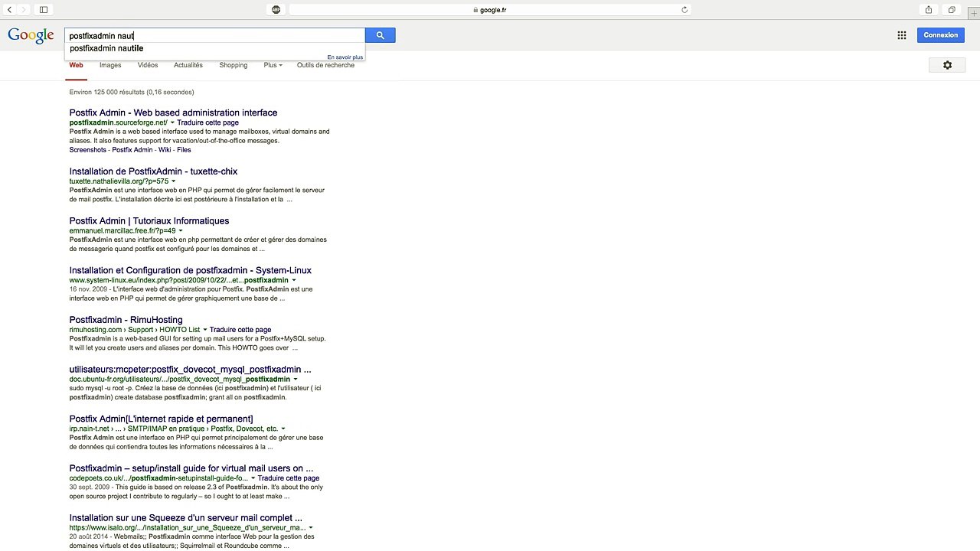Click Traduire cette page for RimuHosting result

tap(240, 330)
